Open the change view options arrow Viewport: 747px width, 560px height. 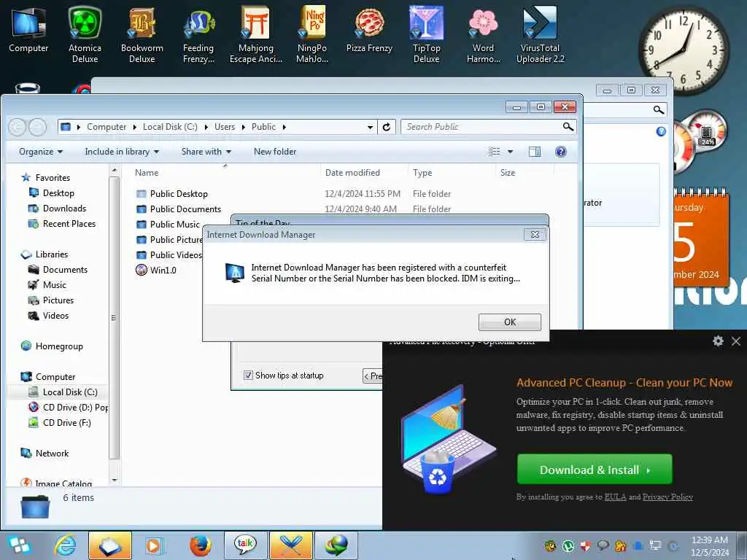point(510,152)
